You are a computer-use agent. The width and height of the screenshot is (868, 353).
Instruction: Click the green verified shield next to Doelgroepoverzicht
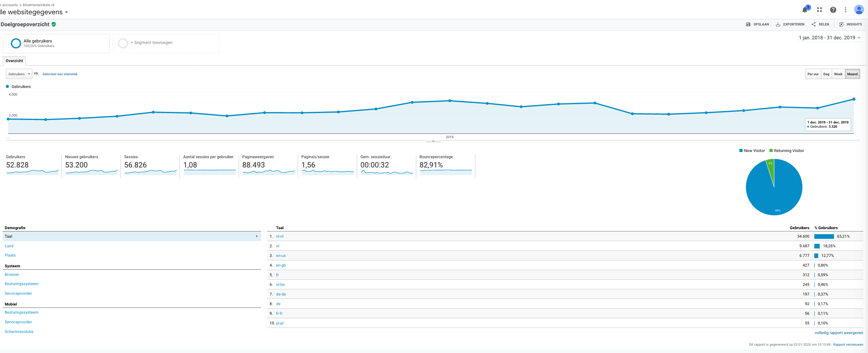(54, 24)
